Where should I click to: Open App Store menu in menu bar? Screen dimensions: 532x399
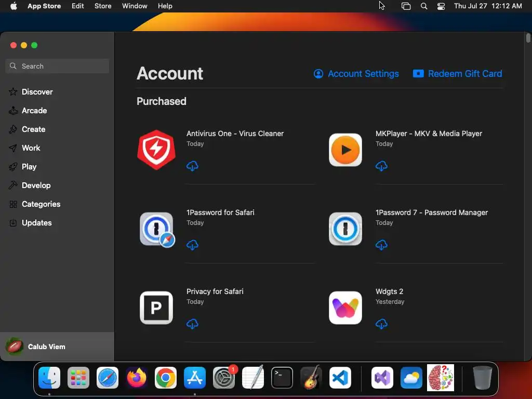pyautogui.click(x=44, y=6)
